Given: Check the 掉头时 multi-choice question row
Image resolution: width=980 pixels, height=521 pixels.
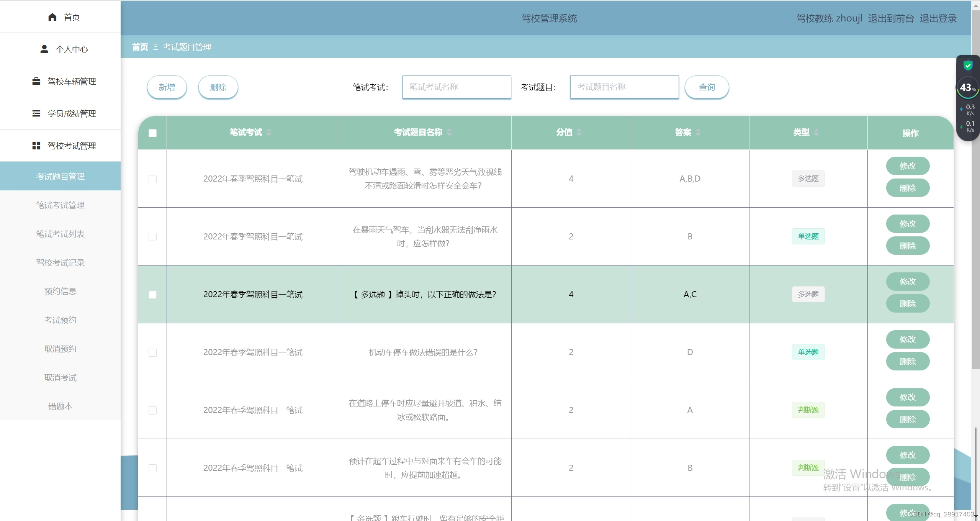Looking at the screenshot, I should tap(152, 295).
